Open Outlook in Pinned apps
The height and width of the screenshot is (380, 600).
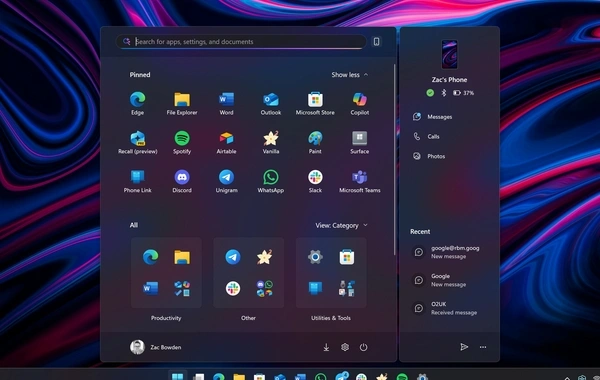271,103
